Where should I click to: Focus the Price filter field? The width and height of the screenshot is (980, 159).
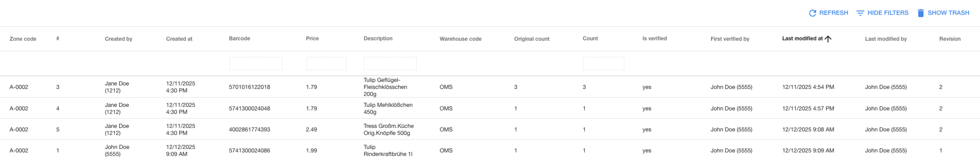326,64
